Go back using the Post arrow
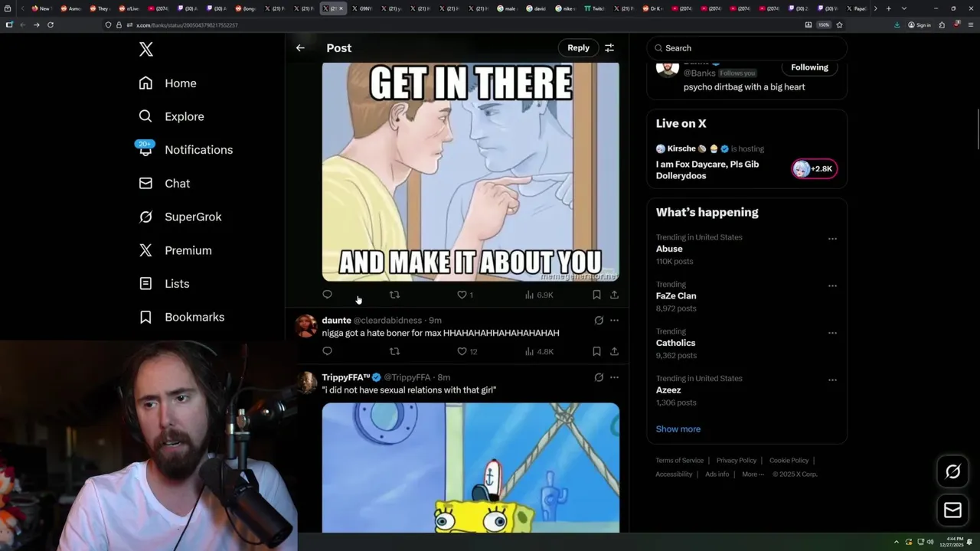 (300, 47)
